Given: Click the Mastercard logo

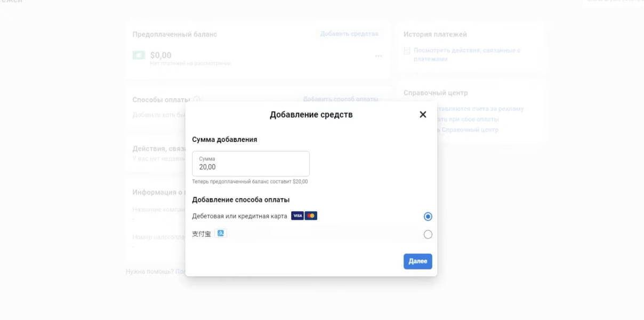Looking at the screenshot, I should click(311, 216).
